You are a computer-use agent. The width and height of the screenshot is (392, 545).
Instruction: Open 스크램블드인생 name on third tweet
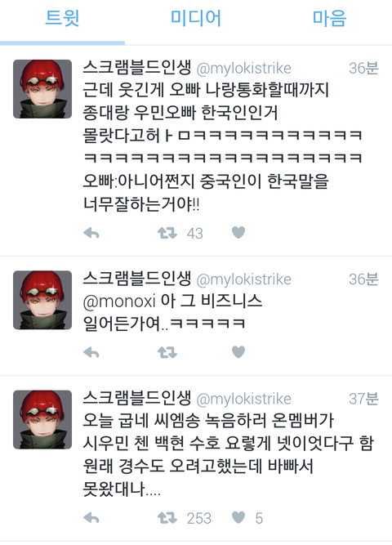pos(137,398)
